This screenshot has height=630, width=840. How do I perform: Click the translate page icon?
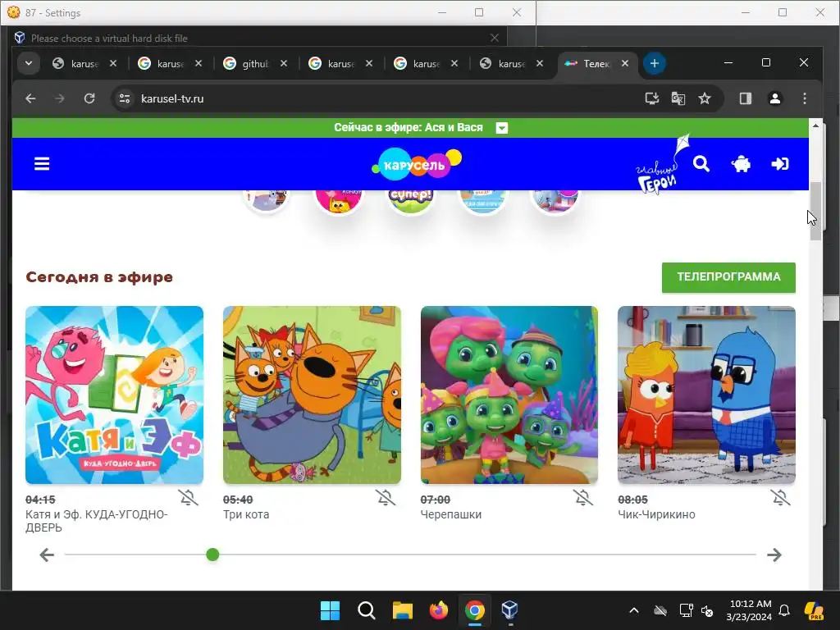point(678,98)
